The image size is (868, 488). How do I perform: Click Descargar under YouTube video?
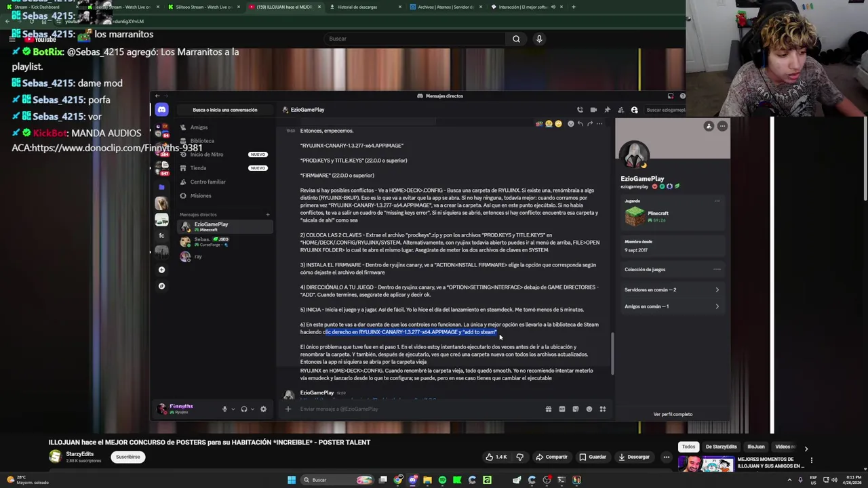[634, 457]
